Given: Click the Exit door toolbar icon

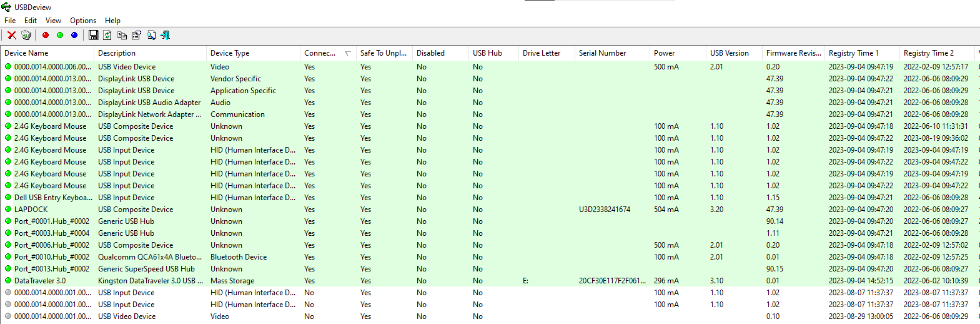Looking at the screenshot, I should click(165, 35).
